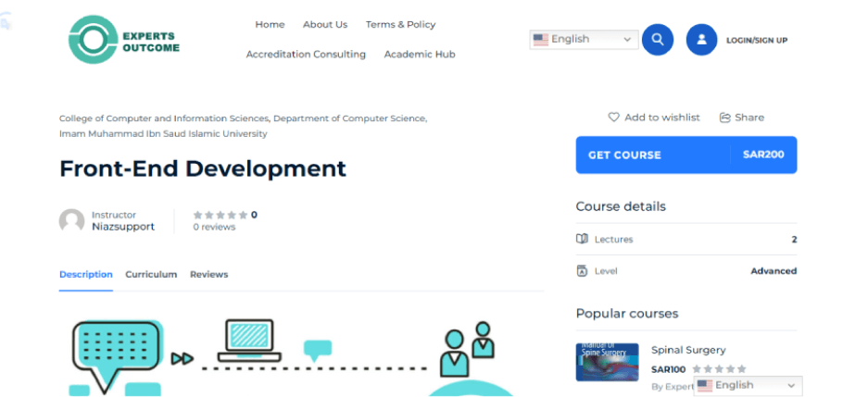Click the Level icon in Course details
This screenshot has height=397, width=868.
pyautogui.click(x=582, y=271)
